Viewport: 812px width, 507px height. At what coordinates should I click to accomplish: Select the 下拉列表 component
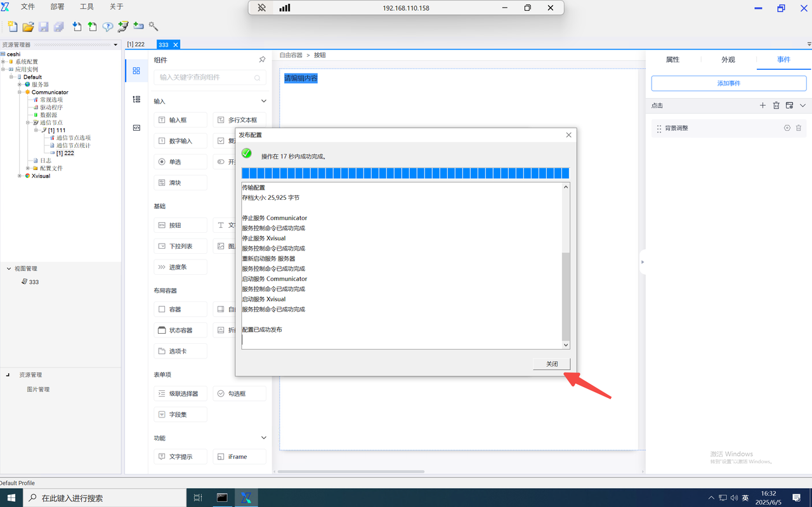pos(180,246)
